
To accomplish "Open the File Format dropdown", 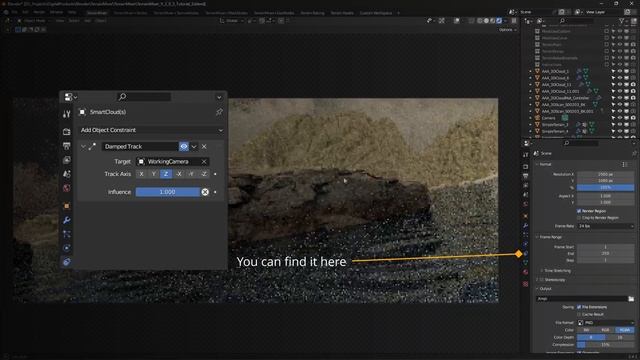I will (x=606, y=323).
